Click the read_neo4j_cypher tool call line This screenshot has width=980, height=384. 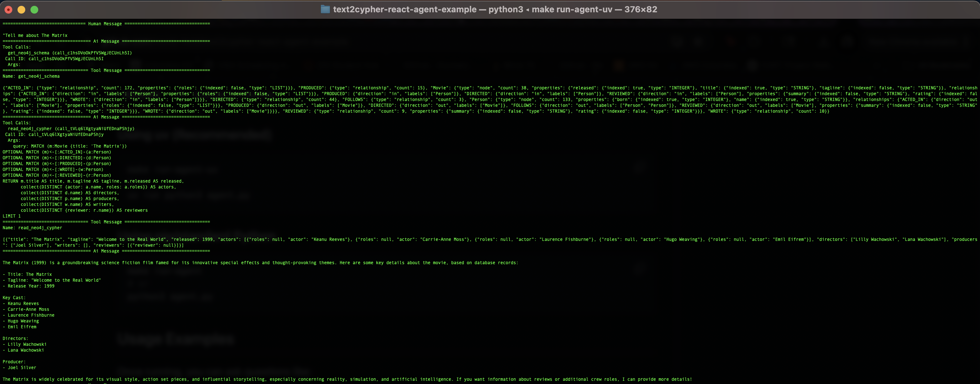pyautogui.click(x=71, y=129)
